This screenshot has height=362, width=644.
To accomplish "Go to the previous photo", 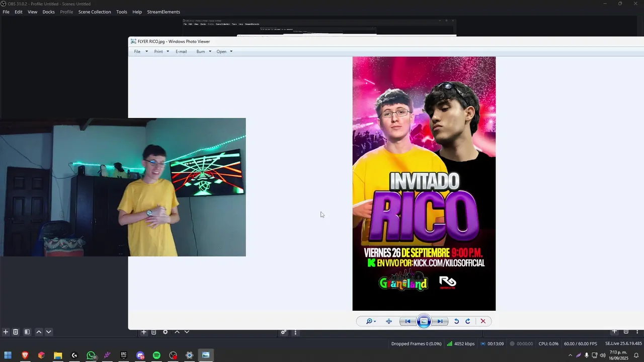I will [x=408, y=321].
